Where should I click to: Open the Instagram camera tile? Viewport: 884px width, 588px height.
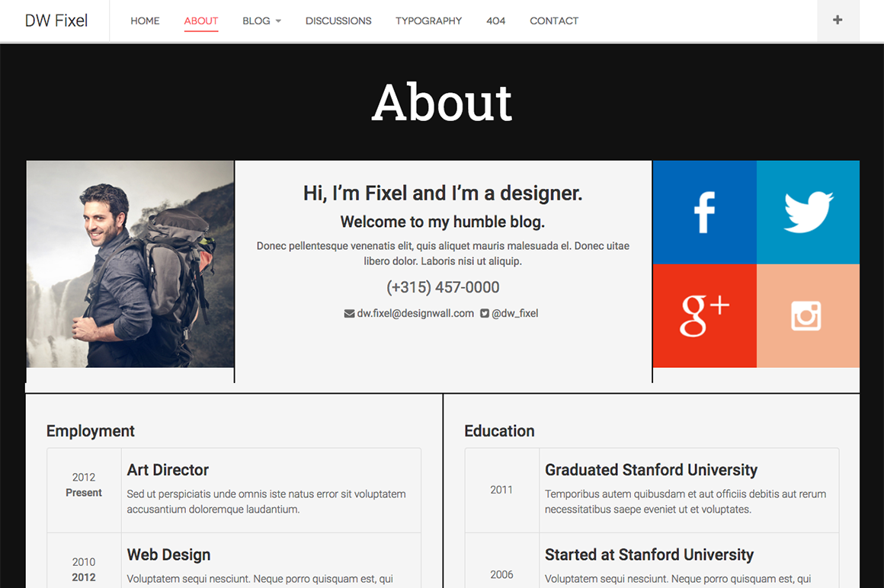808,316
